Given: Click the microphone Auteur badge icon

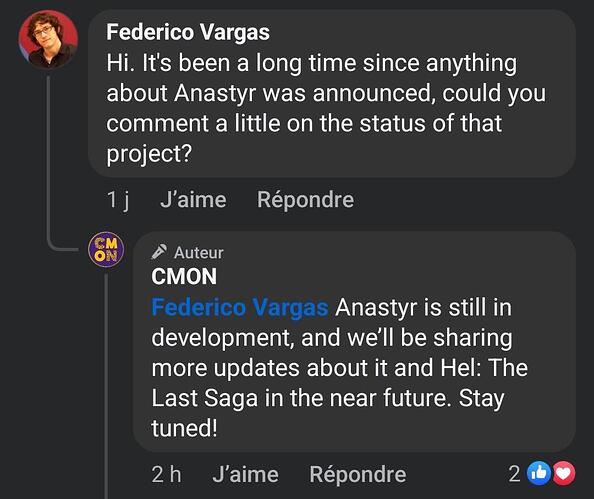Looking at the screenshot, I should pyautogui.click(x=159, y=252).
